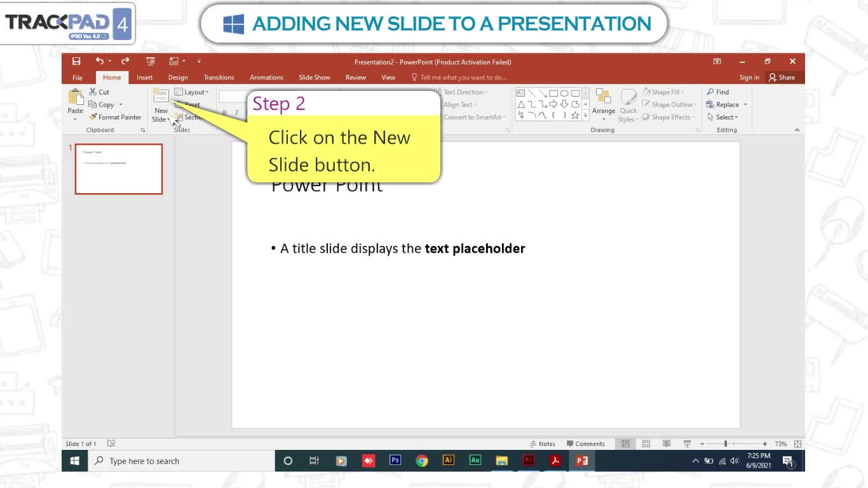868x488 pixels.
Task: Open Ribbon Display Options
Action: pos(717,62)
